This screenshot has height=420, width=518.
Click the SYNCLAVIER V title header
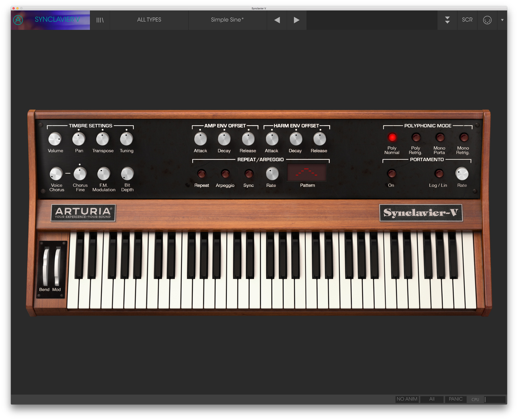pos(56,20)
